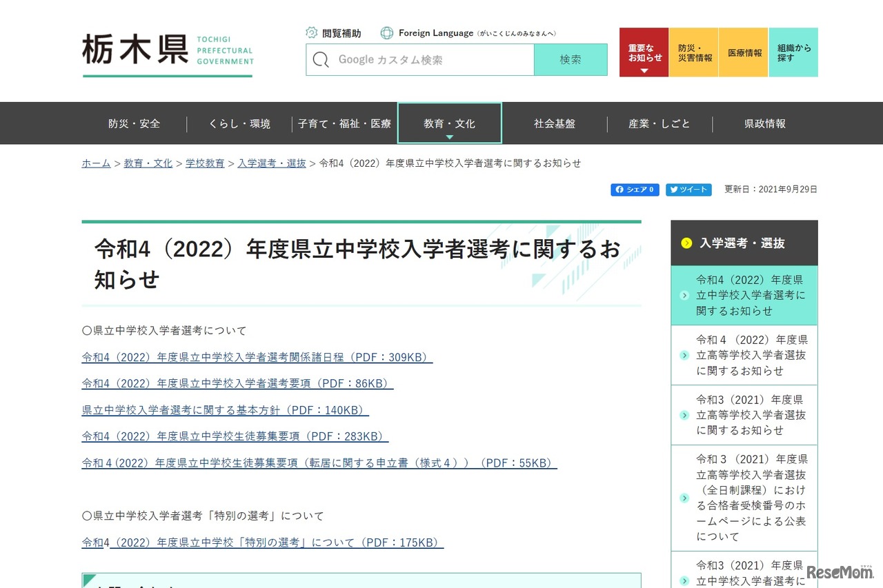Open the 医療情報 tile
This screenshot has height=588, width=883.
coord(743,52)
